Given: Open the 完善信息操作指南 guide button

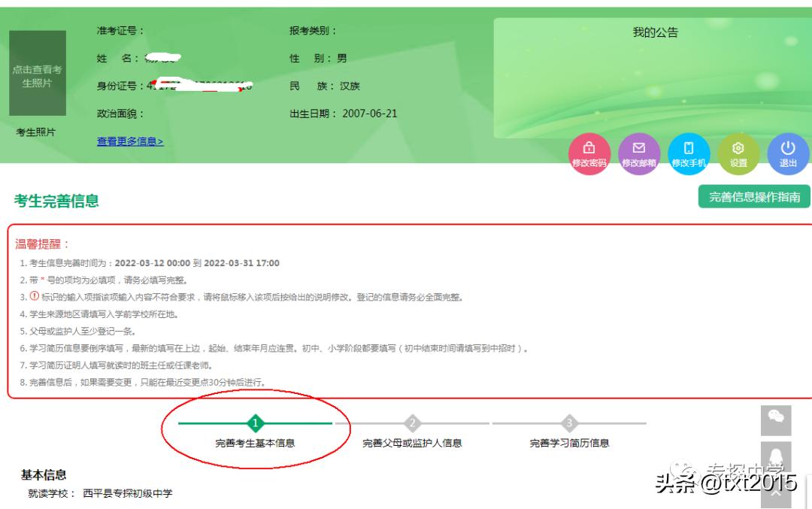Looking at the screenshot, I should tap(754, 196).
